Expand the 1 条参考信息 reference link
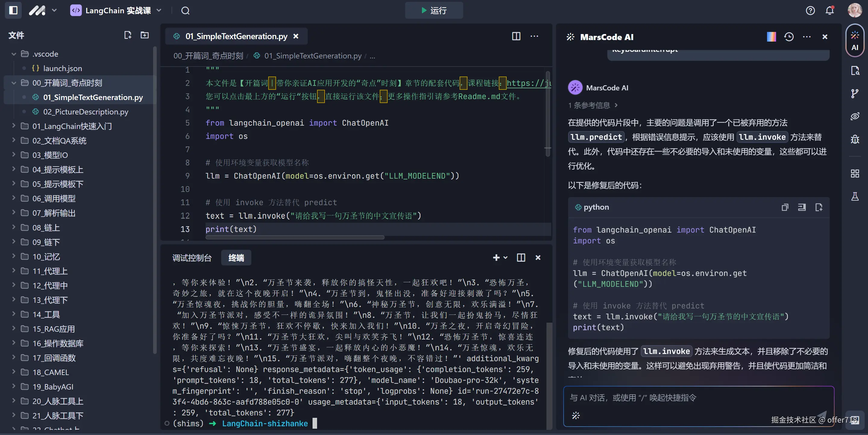 click(593, 105)
